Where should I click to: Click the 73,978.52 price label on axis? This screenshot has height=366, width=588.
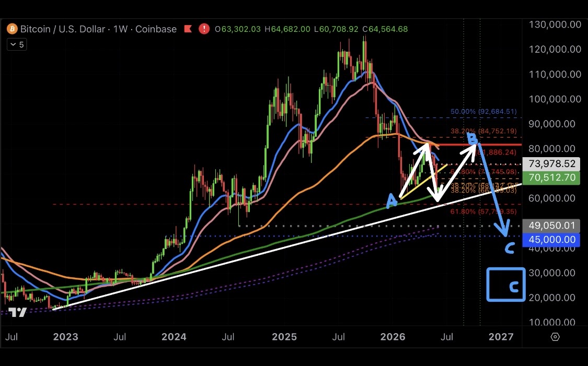point(551,164)
